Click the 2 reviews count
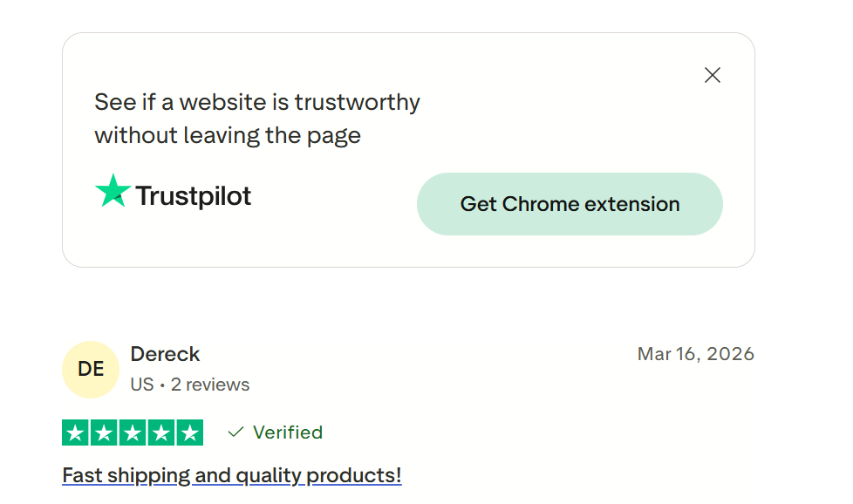 (210, 385)
